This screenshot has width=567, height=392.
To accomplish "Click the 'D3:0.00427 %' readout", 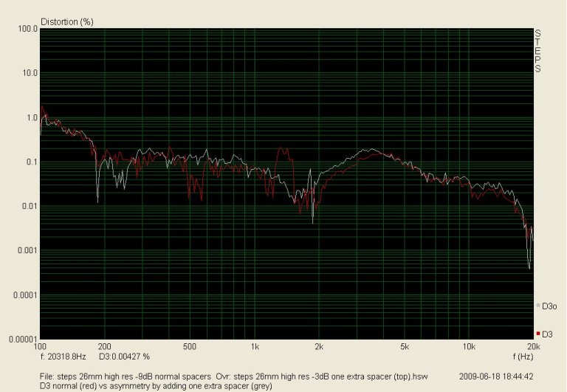I will [x=124, y=357].
